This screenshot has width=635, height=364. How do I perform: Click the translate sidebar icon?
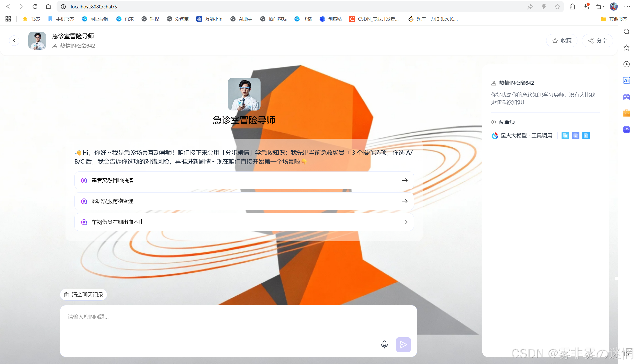click(626, 130)
